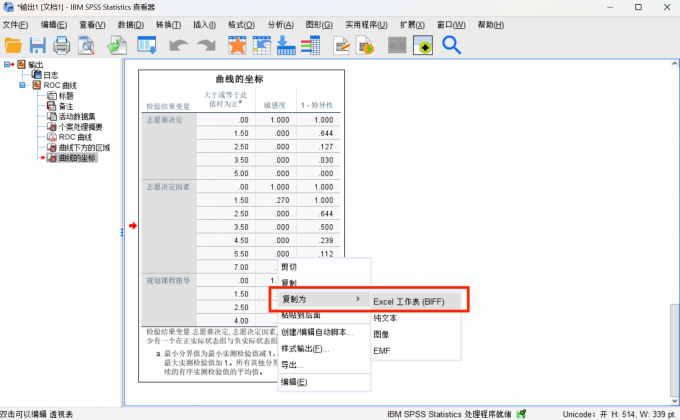Click the pencil script toolbar icon
Screen dimensions: 680x420
tap(341, 45)
